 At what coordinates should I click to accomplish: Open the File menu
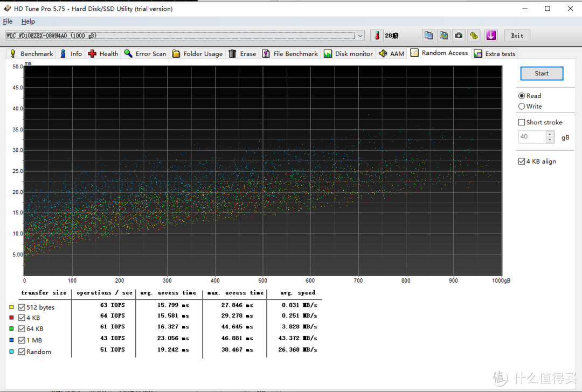[x=8, y=22]
